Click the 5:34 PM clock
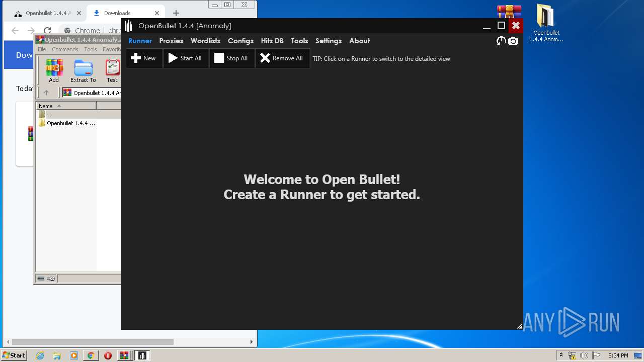Viewport: 644px width, 362px height. click(618, 355)
